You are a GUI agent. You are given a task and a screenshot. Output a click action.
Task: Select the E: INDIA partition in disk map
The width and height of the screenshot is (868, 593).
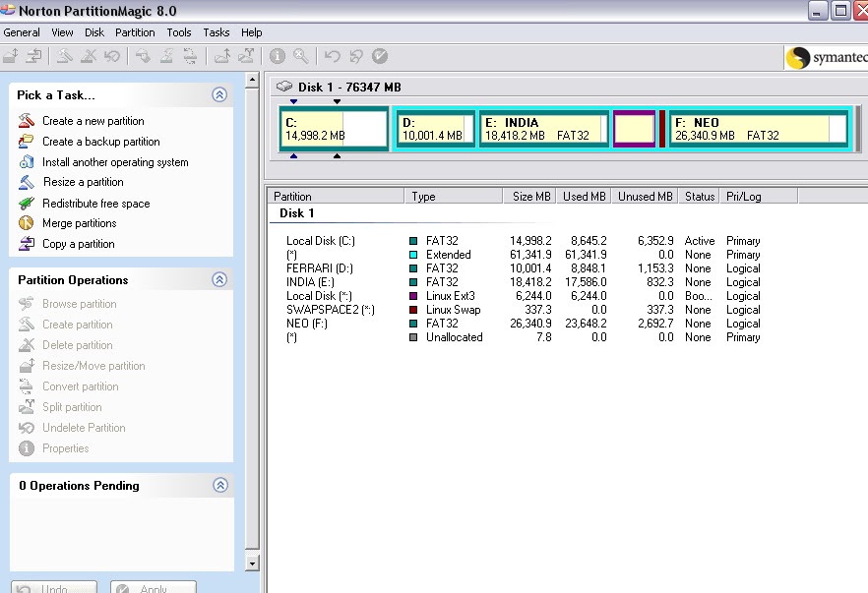click(543, 129)
